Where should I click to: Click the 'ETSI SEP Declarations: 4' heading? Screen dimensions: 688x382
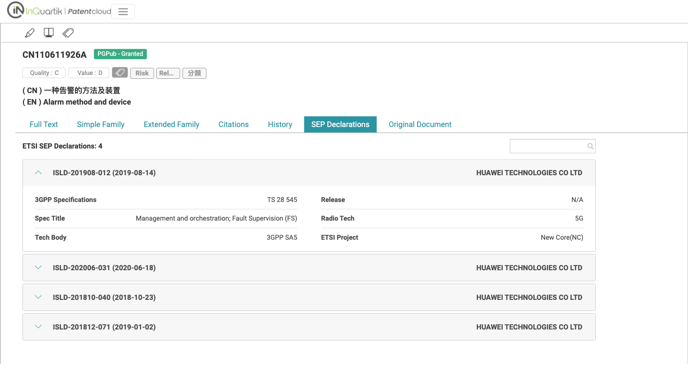point(62,146)
